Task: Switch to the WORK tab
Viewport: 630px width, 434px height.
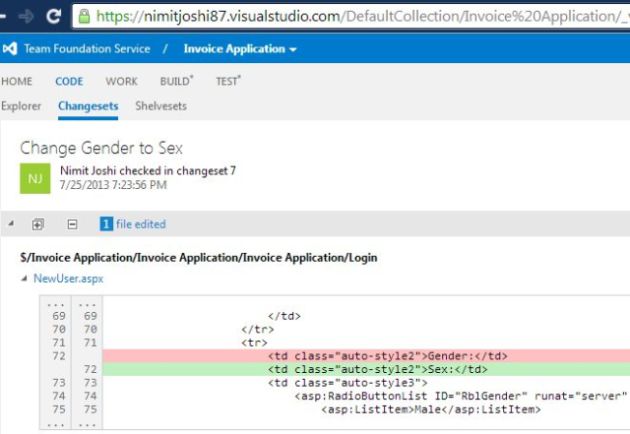Action: click(x=121, y=81)
